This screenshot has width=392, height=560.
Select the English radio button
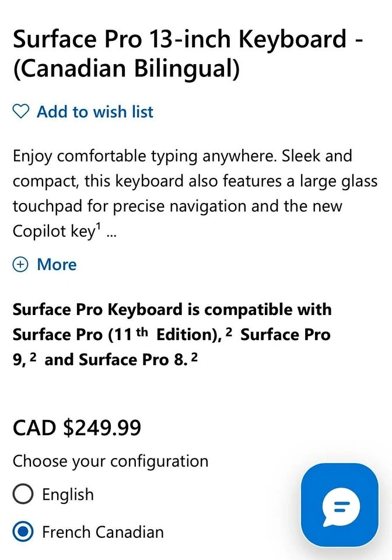(23, 495)
